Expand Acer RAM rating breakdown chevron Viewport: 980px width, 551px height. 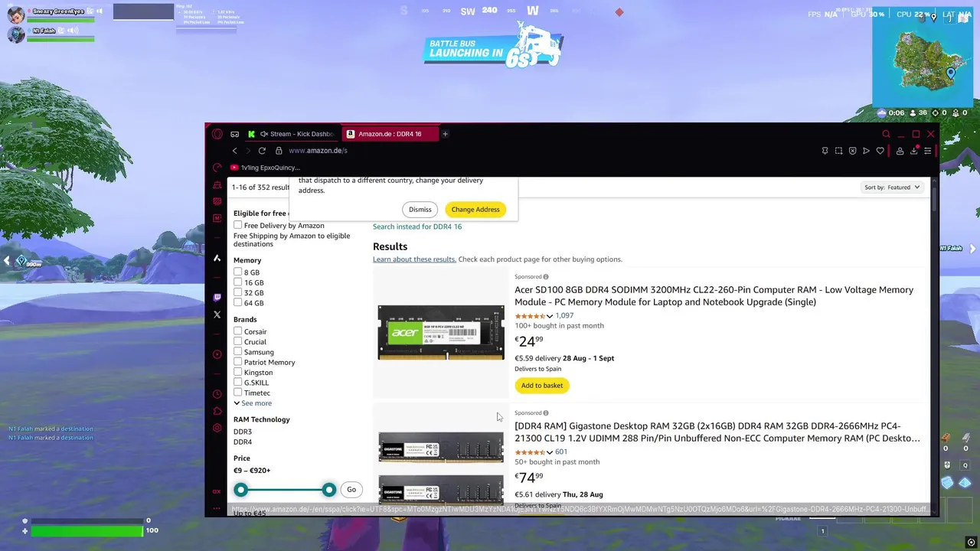[x=550, y=316]
